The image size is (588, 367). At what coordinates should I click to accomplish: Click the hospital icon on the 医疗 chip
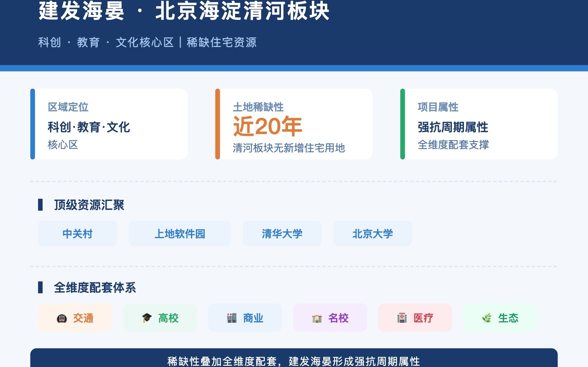pos(402,318)
